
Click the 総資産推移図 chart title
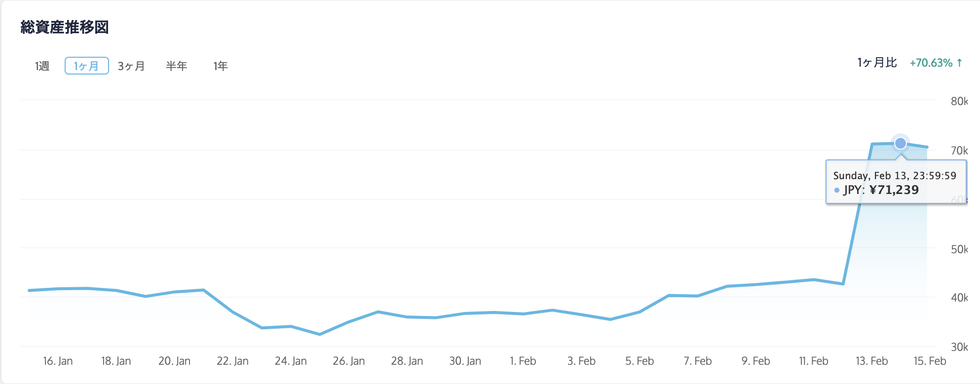coord(65,27)
